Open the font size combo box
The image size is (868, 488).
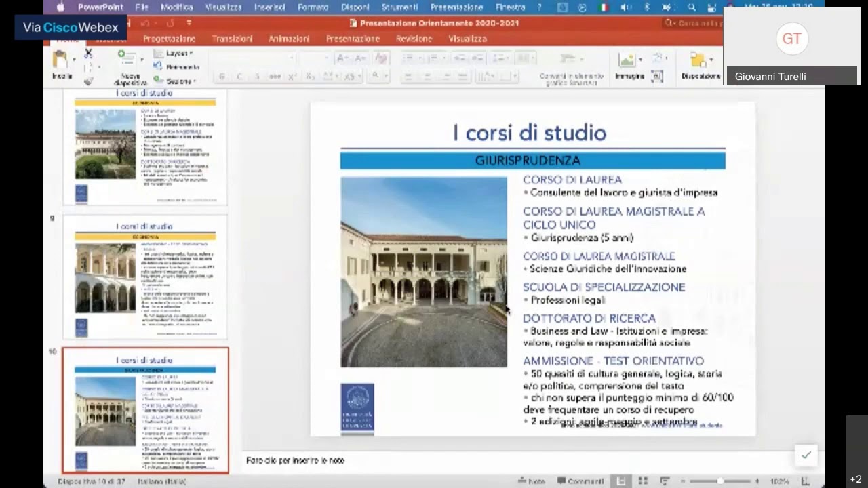click(x=315, y=58)
